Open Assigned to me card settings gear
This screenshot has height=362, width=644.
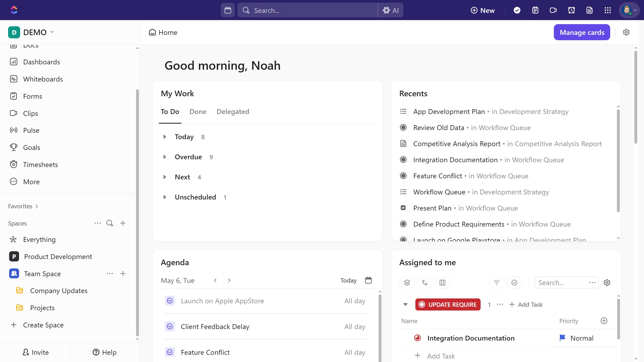tap(607, 283)
